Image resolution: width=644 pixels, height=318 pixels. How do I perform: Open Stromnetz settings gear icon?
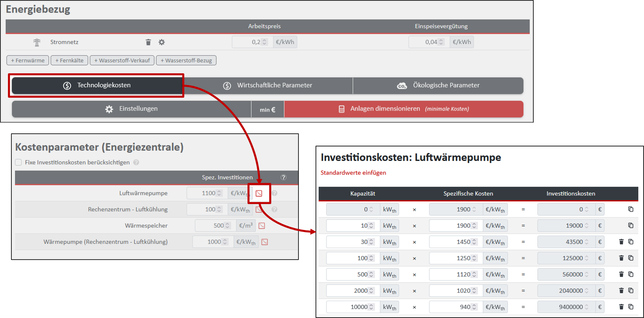tap(162, 42)
